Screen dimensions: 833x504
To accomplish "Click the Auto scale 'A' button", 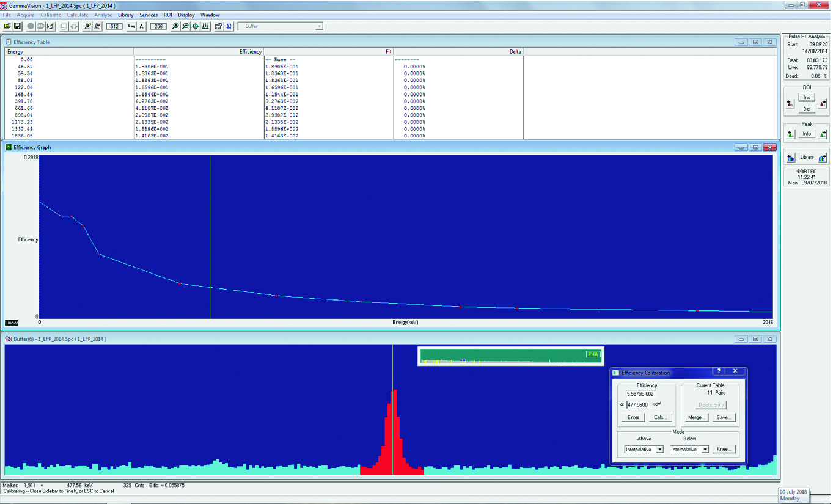I will click(142, 26).
